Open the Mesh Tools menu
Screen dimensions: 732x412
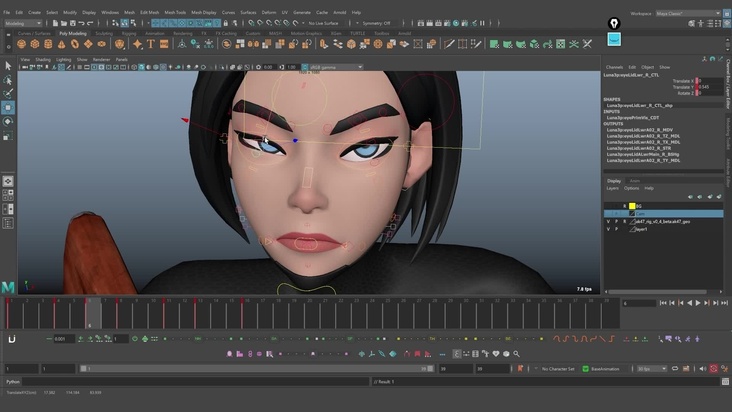point(175,12)
